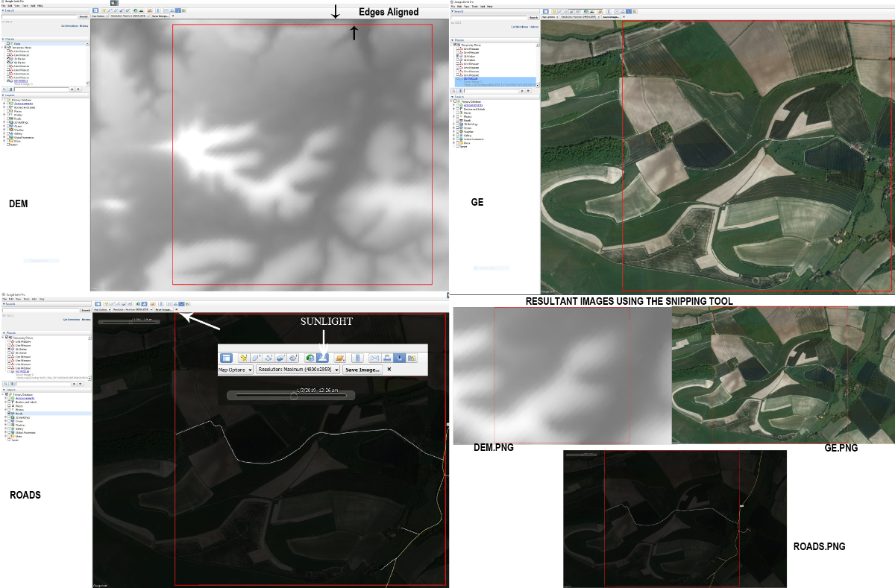The image size is (895, 588).
Task: Toggle Borders and Labels checkbox in bottom-left window
Action: pos(9,402)
